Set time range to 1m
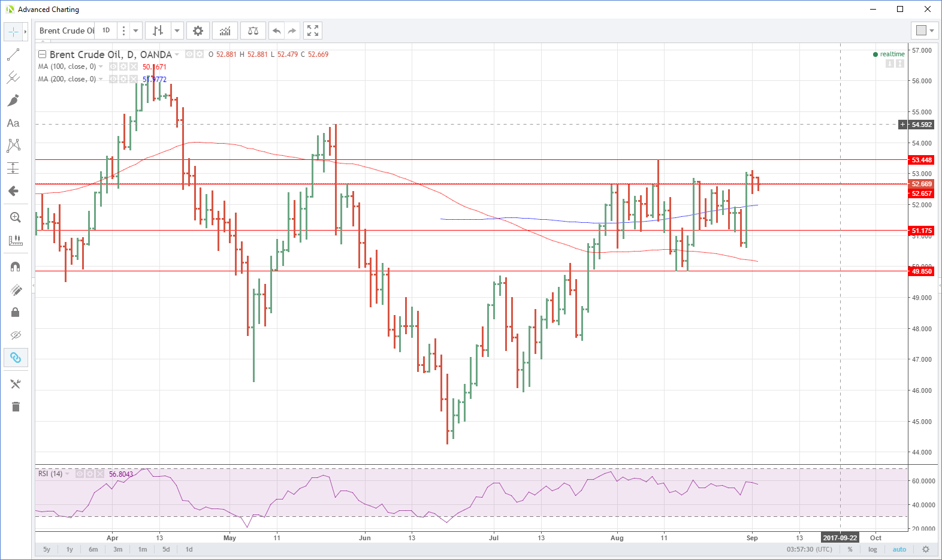942x560 pixels. point(143,549)
